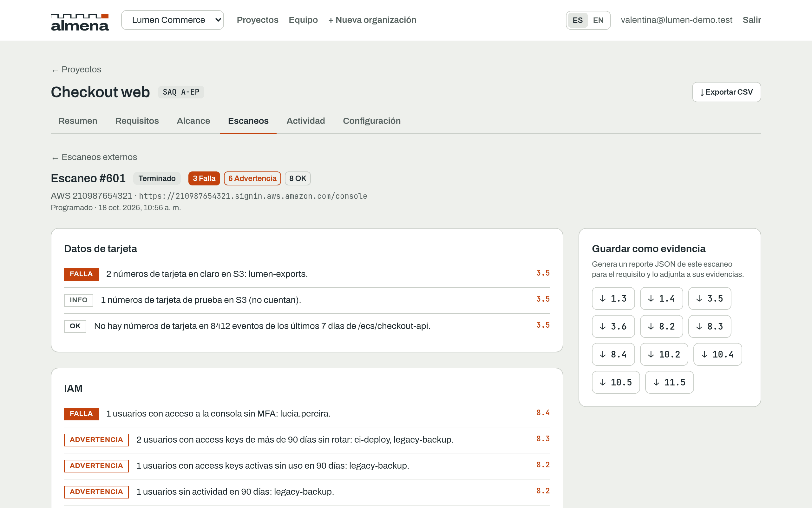Download evidence for requirement 1.4
This screenshot has height=508, width=812.
pyautogui.click(x=661, y=298)
